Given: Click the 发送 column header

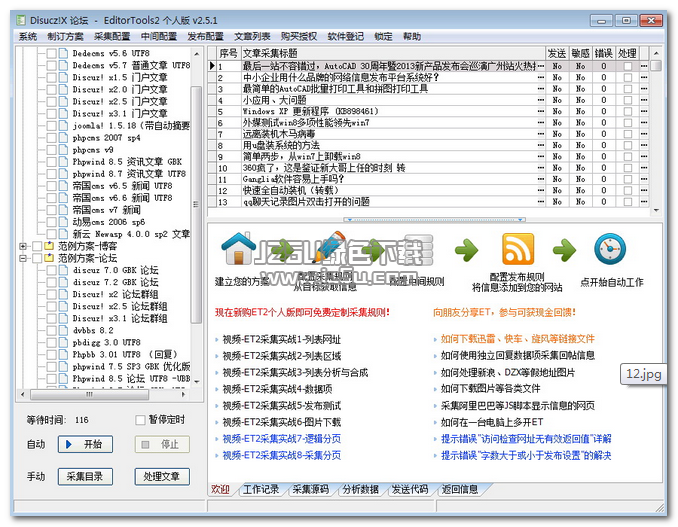Looking at the screenshot, I should (x=556, y=53).
